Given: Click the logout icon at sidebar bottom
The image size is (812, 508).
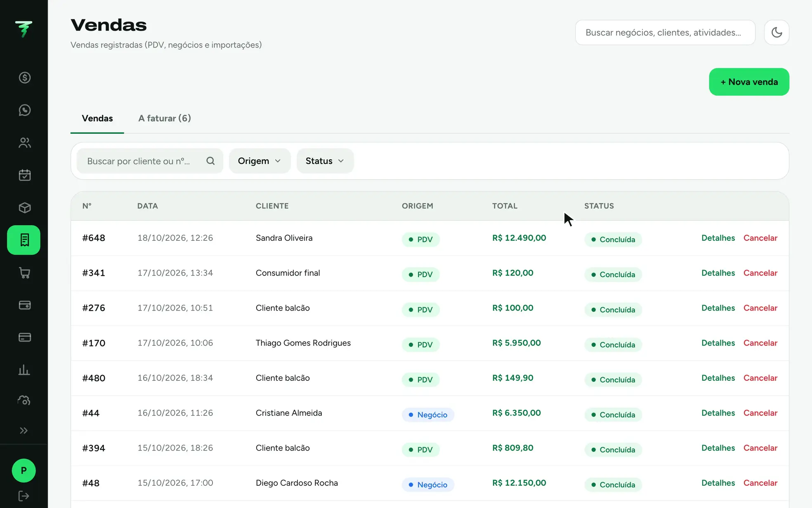Looking at the screenshot, I should (x=24, y=496).
